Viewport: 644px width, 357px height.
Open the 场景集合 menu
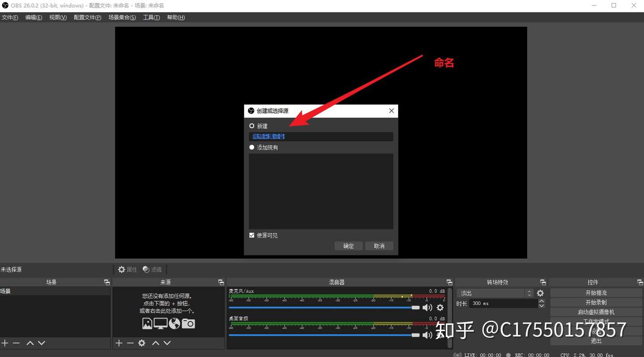122,17
